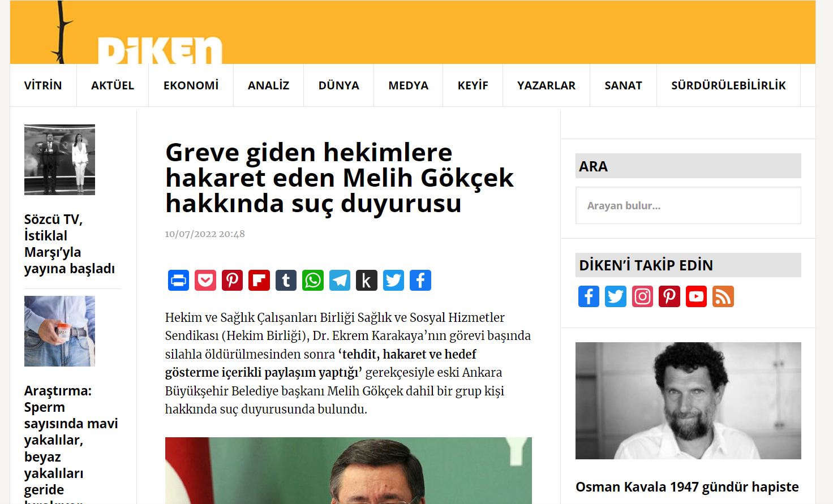Save article with Pocket icon

(x=205, y=280)
